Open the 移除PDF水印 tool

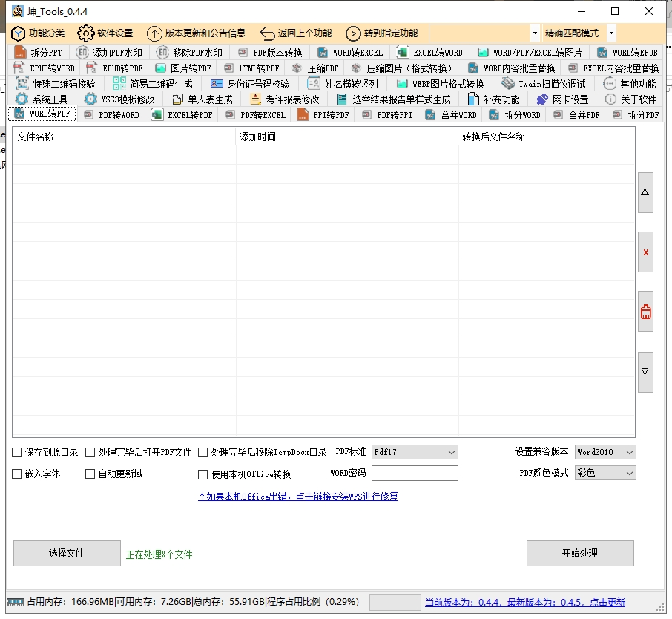tap(189, 53)
